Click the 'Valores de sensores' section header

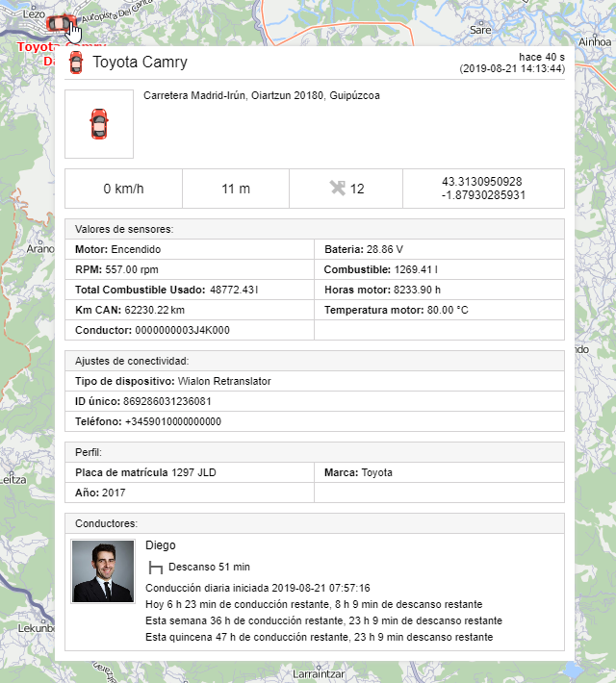coord(315,229)
